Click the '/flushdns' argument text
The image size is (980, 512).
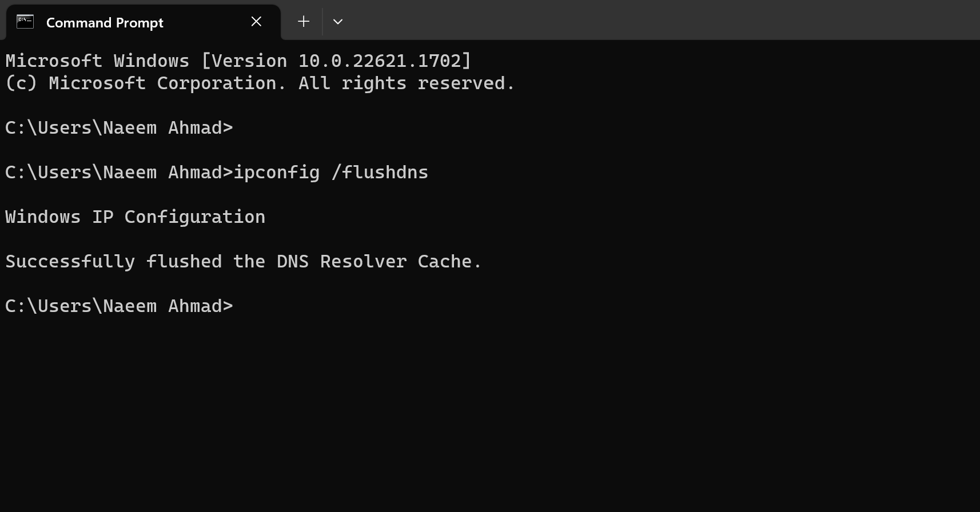click(x=380, y=173)
